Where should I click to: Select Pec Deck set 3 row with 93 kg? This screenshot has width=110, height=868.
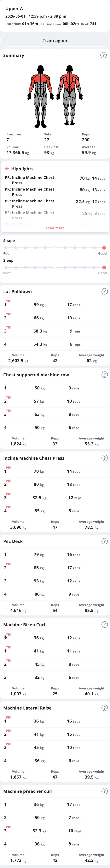(x=55, y=581)
